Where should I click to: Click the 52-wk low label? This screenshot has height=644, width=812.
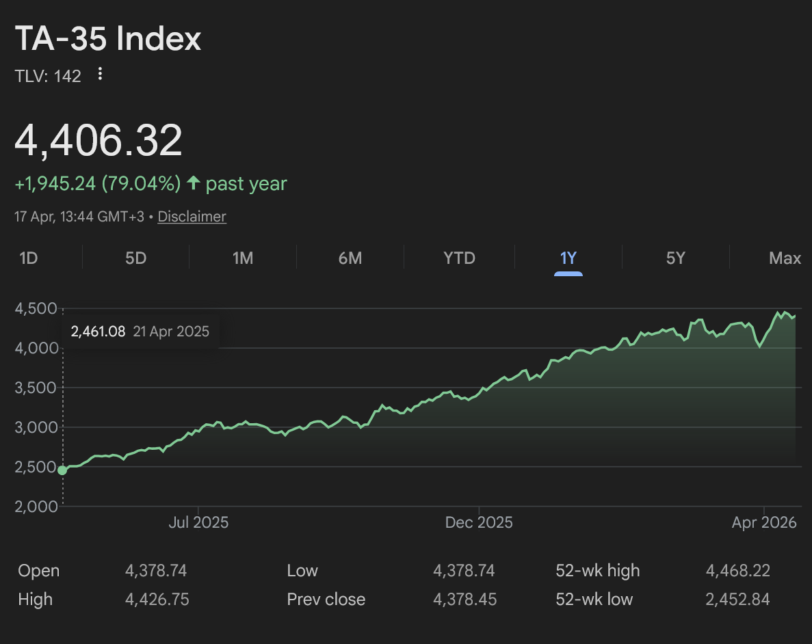tap(594, 599)
